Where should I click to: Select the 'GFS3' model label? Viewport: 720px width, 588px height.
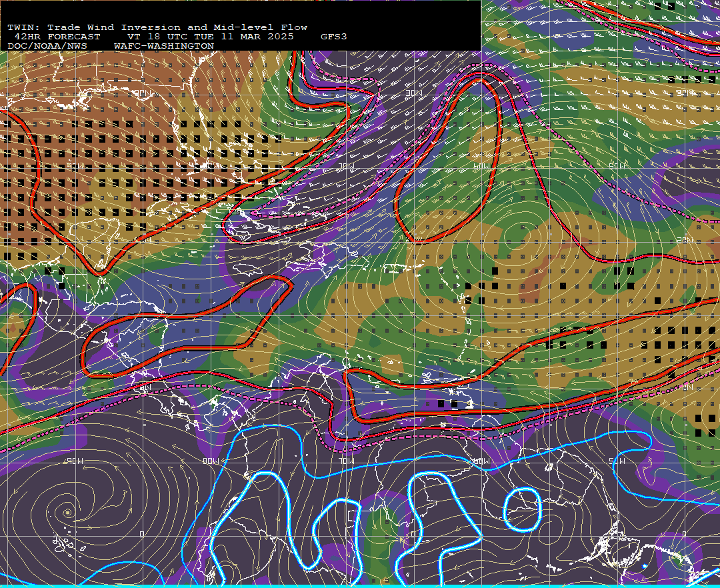[x=334, y=37]
